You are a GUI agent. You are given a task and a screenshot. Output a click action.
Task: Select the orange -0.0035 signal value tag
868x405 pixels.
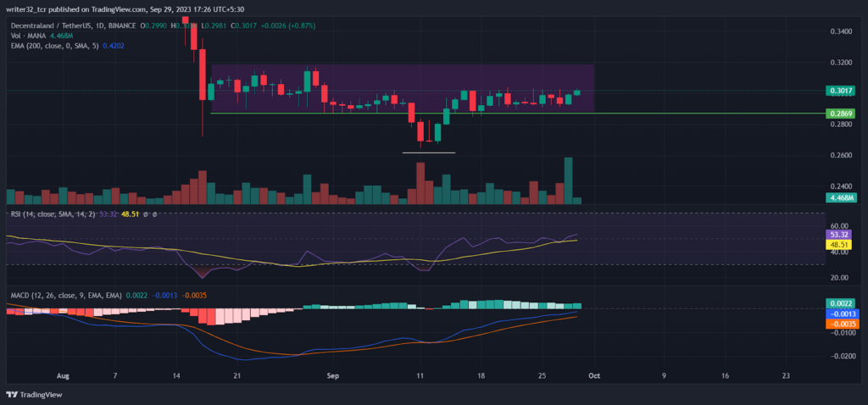click(840, 324)
